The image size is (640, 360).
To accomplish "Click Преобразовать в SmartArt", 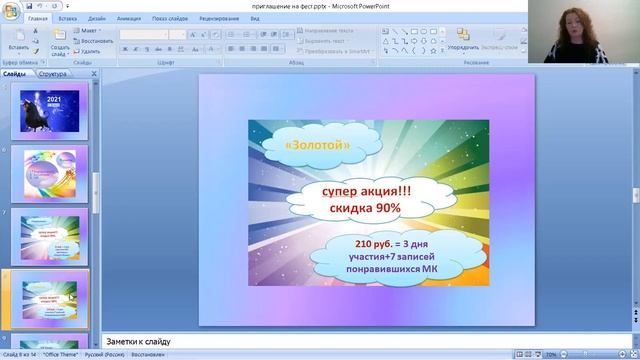I will 334,51.
